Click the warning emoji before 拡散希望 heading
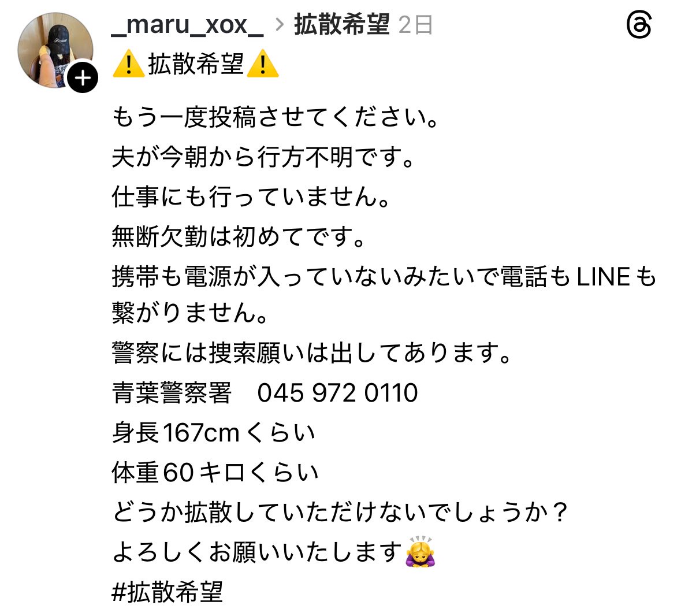 pos(129,64)
